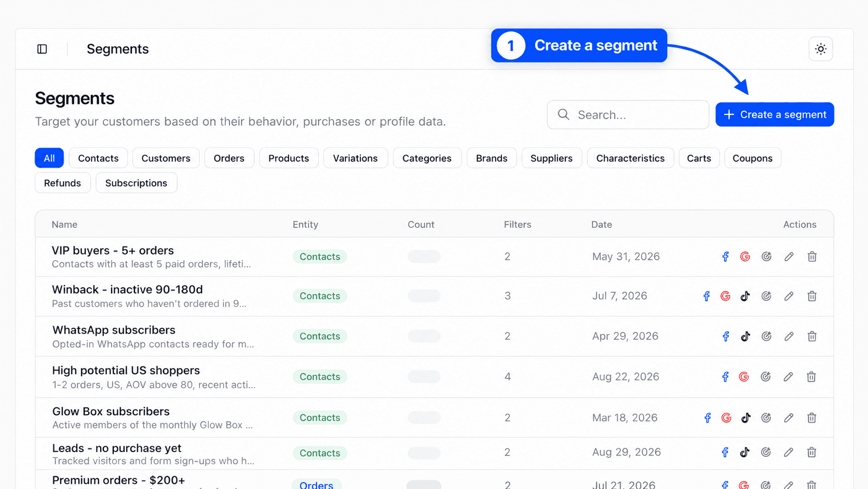Open the VIP buyers - 5+ orders segment
The height and width of the screenshot is (489, 868).
pos(113,250)
